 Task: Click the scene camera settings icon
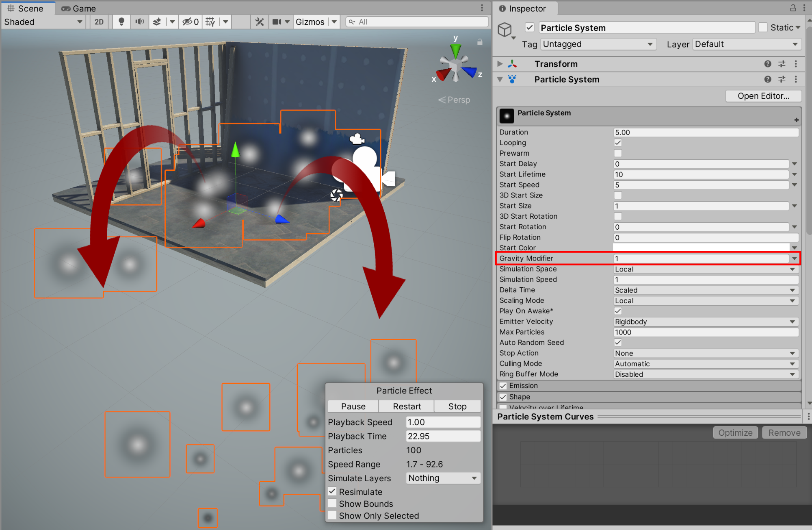point(277,22)
